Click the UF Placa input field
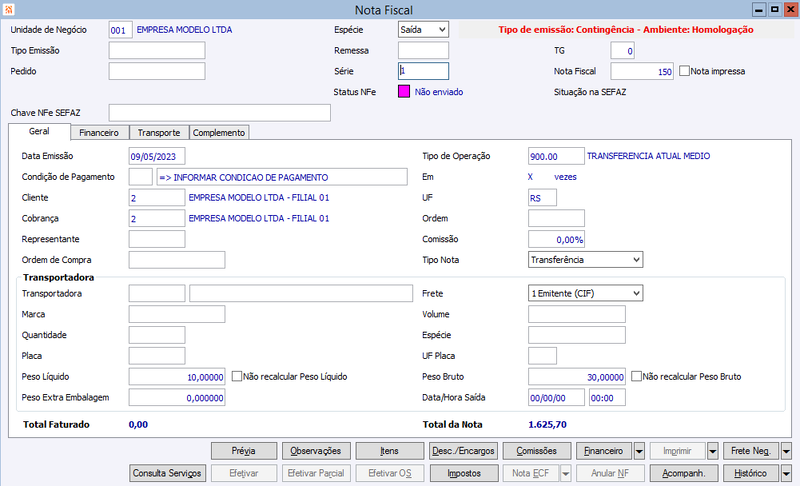This screenshot has height=486, width=800. point(542,356)
